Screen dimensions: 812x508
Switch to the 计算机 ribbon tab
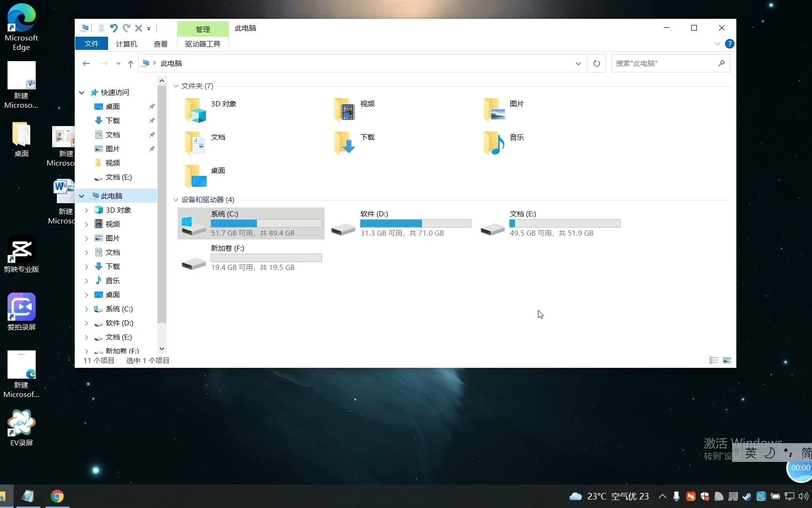point(126,44)
